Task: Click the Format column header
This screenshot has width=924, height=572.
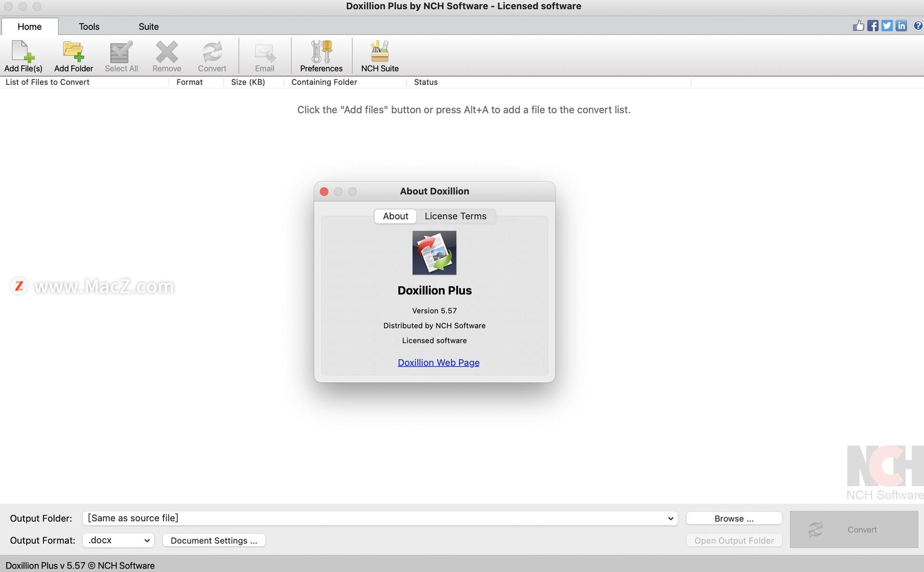Action: [x=196, y=82]
